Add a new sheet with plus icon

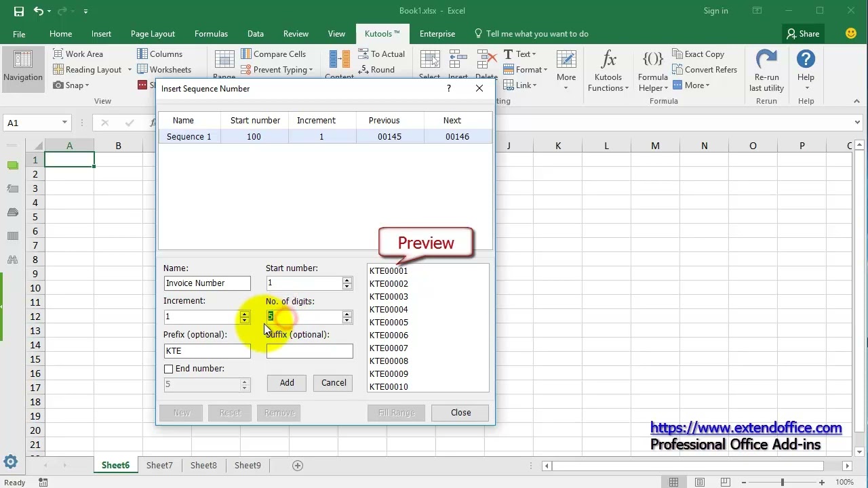[x=297, y=466]
